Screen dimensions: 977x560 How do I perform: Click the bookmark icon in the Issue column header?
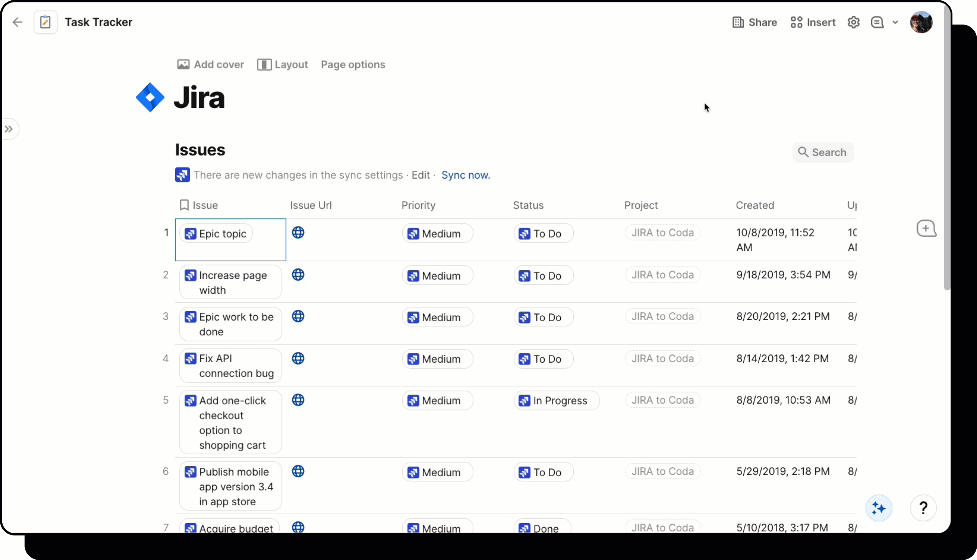(184, 205)
